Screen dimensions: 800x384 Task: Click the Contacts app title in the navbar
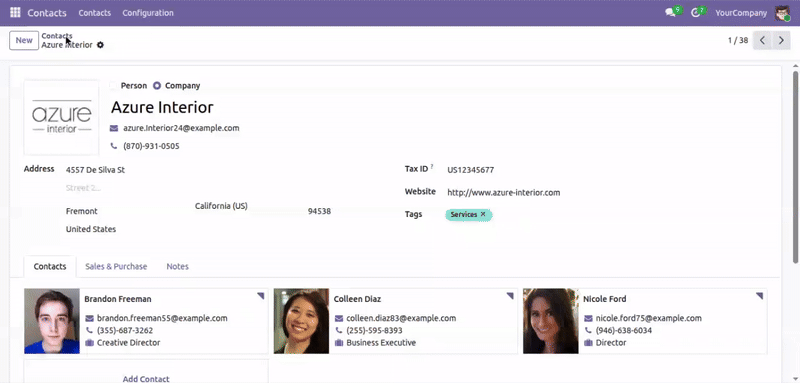pos(47,13)
